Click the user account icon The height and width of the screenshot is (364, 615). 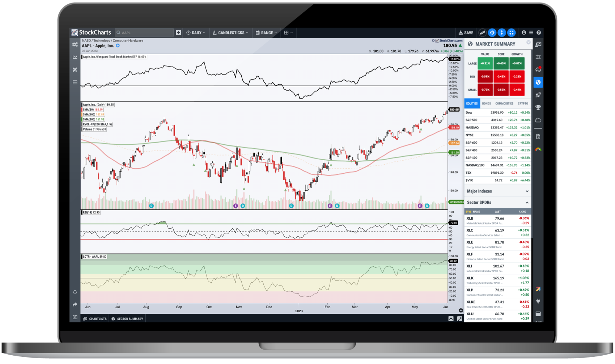coord(523,33)
